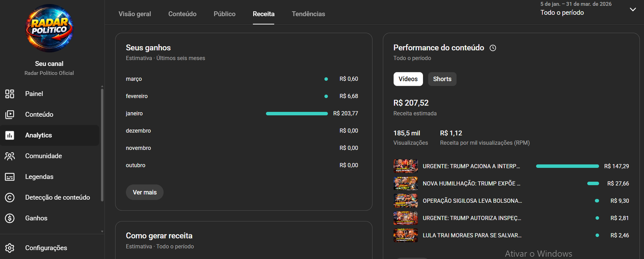644x259 pixels.
Task: Switch to the Visão geral tab
Action: point(135,14)
